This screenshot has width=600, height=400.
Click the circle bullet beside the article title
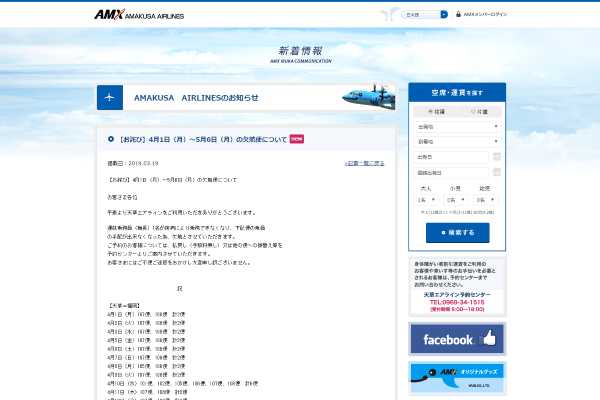(111, 139)
